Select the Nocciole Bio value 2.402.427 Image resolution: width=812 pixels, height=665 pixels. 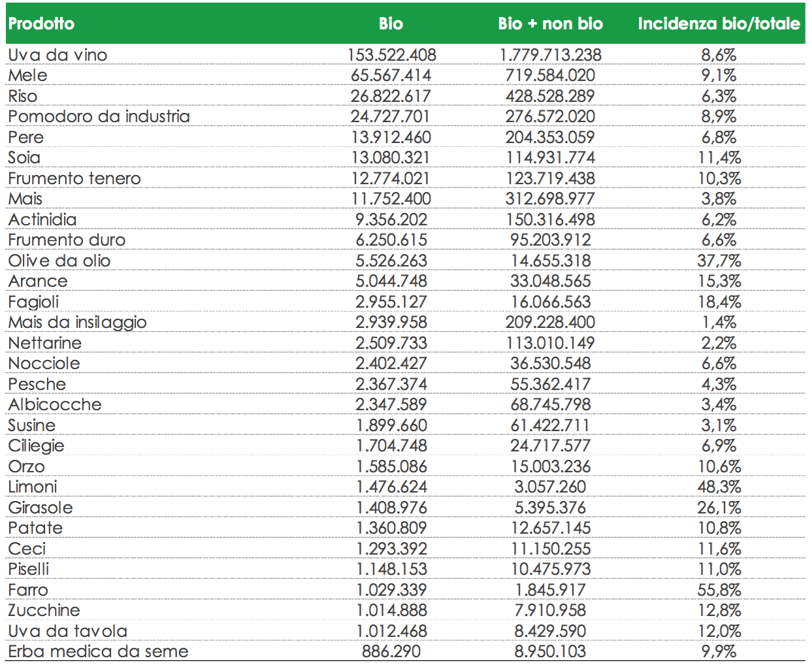coord(391,364)
